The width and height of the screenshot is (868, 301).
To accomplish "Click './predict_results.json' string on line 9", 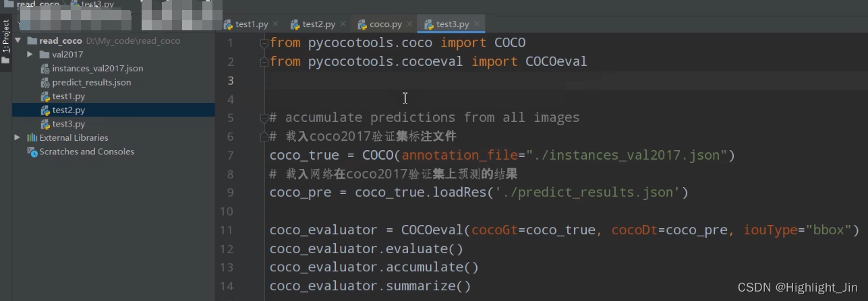I will [x=587, y=193].
